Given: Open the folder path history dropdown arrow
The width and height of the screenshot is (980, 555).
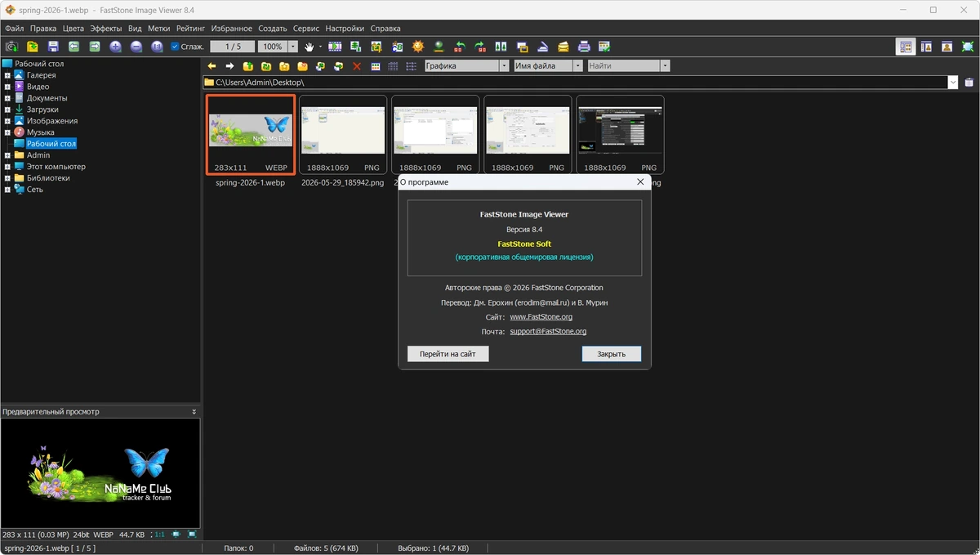Looking at the screenshot, I should [x=953, y=83].
